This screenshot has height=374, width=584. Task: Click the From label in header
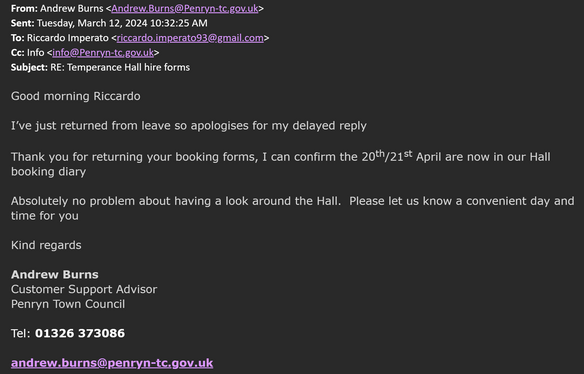coord(24,9)
